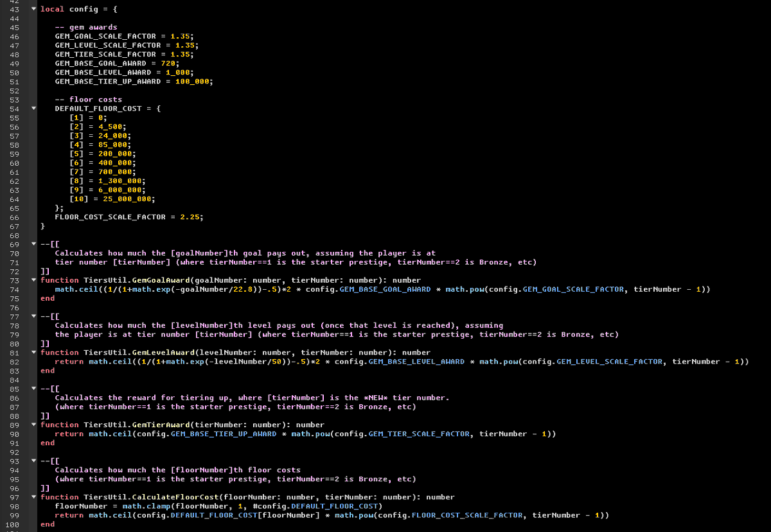Click the value '2.25' of FLOOR_COST_SCALE_FACTOR
The width and height of the screenshot is (771, 532).
[190, 217]
